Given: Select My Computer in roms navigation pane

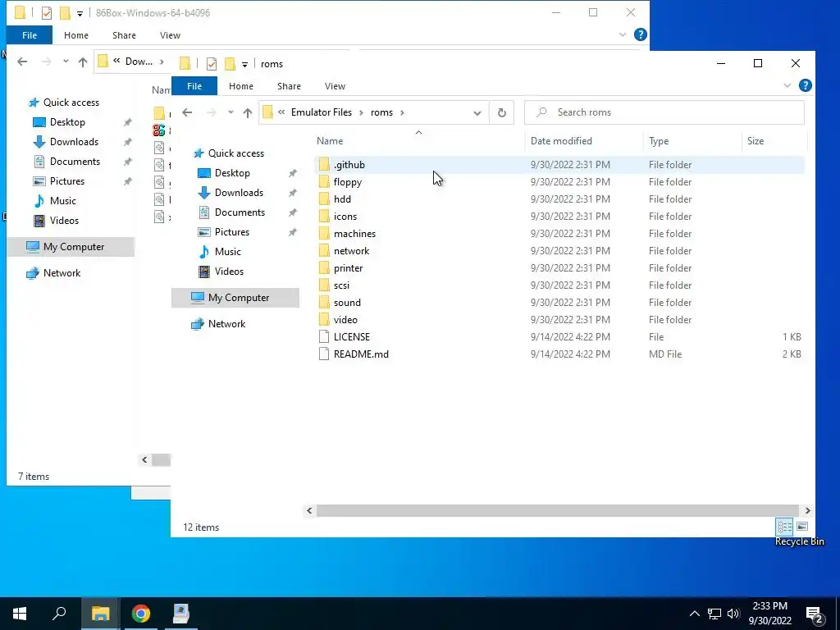Looking at the screenshot, I should [x=235, y=298].
